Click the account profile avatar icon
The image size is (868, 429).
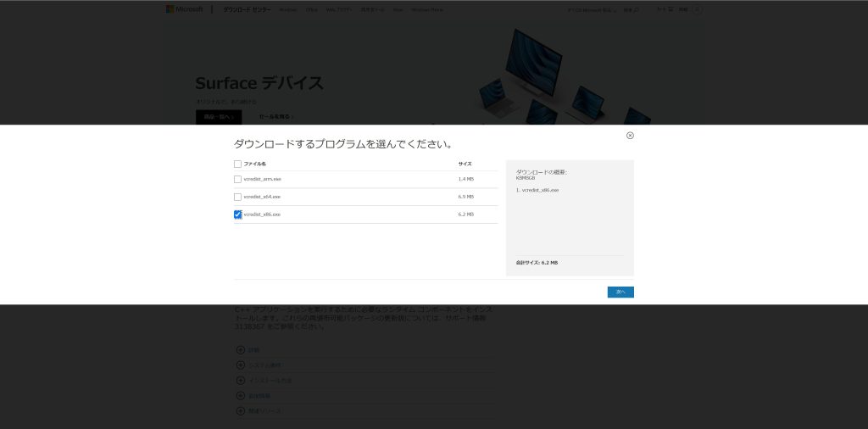(x=697, y=9)
